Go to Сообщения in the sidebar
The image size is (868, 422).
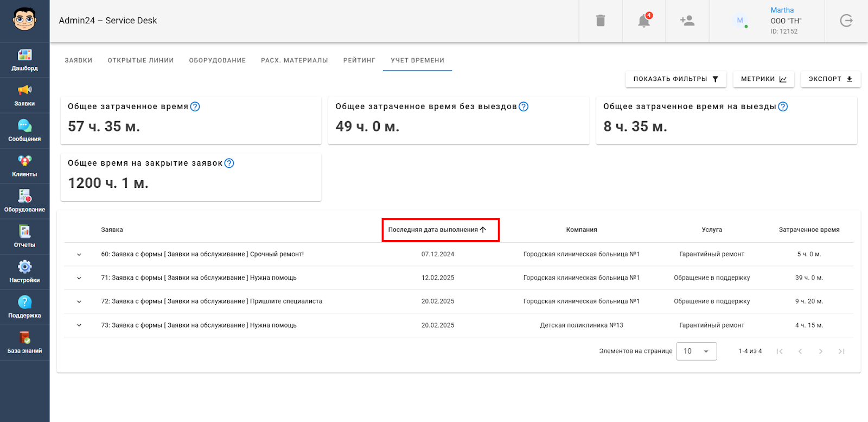point(24,131)
